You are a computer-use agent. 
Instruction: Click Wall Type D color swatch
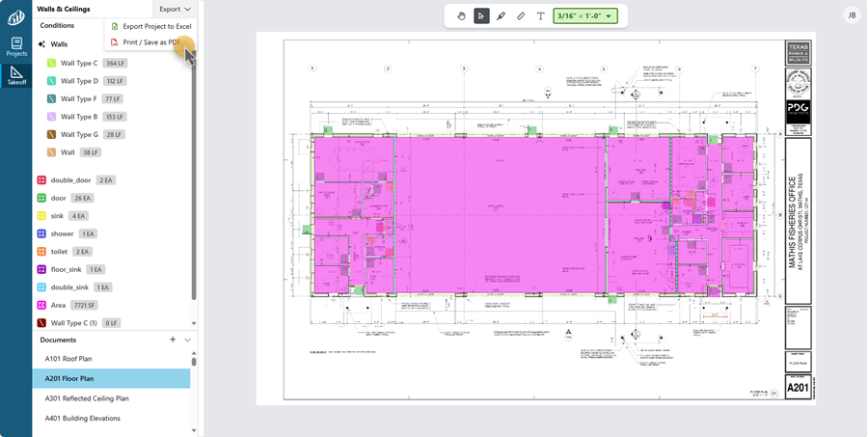51,81
